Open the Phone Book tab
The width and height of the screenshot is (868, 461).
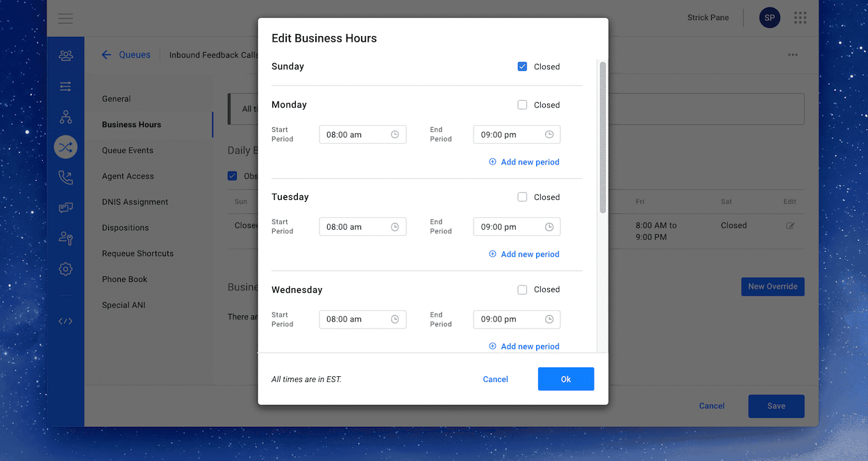(x=125, y=279)
